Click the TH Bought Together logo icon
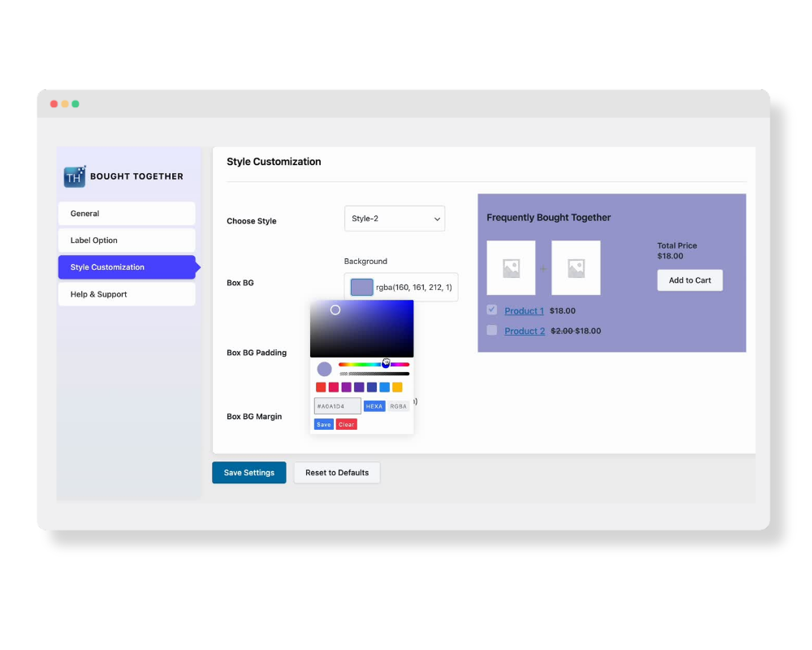 click(x=75, y=176)
